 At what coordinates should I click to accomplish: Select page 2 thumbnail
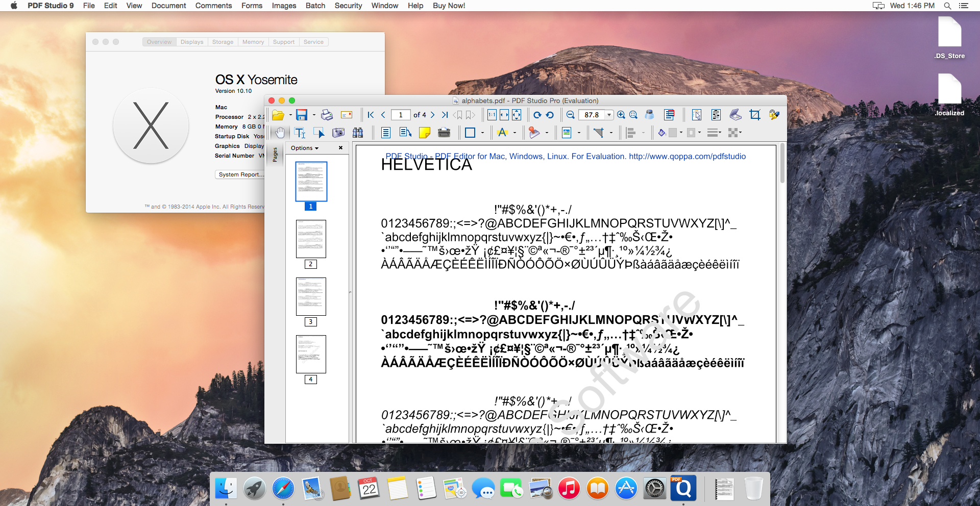[311, 239]
